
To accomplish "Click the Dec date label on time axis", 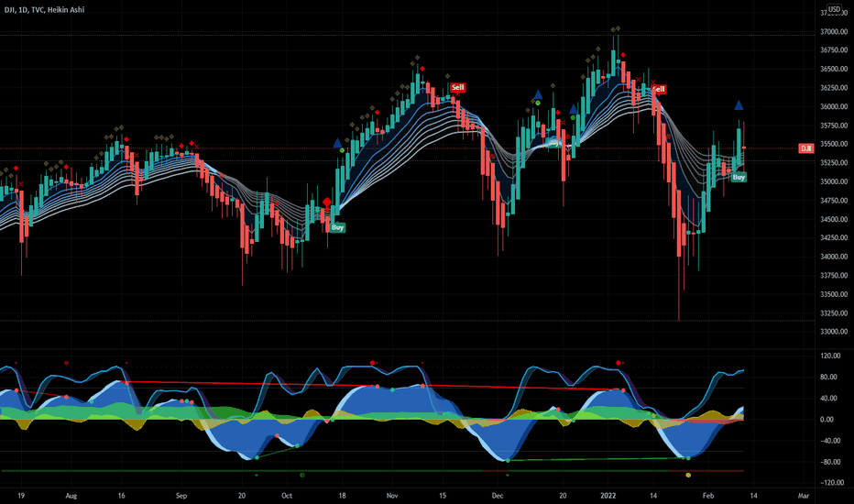I will click(x=498, y=496).
